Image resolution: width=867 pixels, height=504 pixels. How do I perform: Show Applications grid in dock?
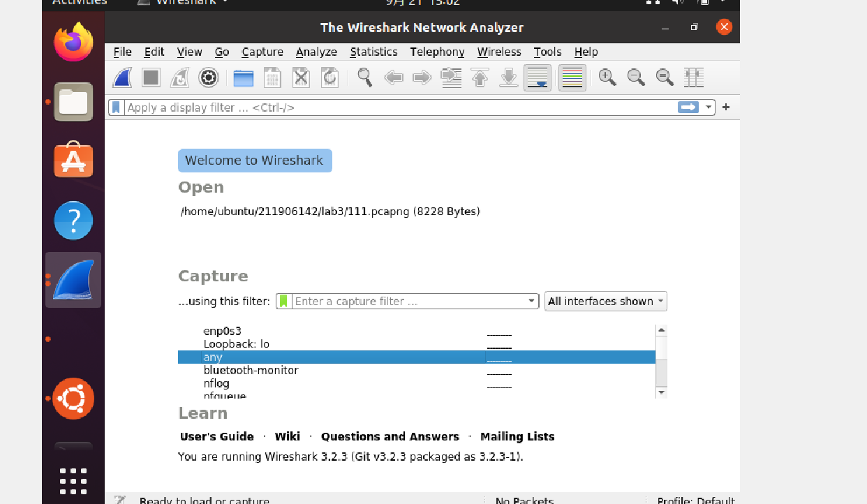coord(73,481)
